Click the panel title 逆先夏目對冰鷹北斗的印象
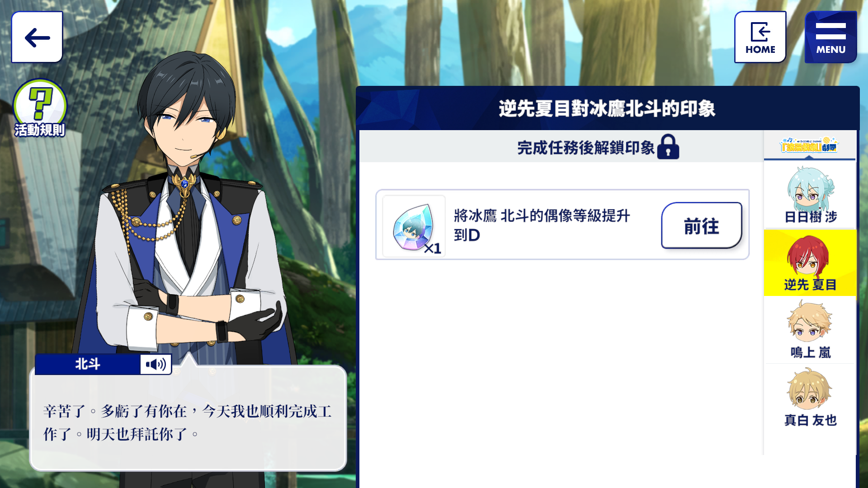The height and width of the screenshot is (488, 868). (x=607, y=108)
